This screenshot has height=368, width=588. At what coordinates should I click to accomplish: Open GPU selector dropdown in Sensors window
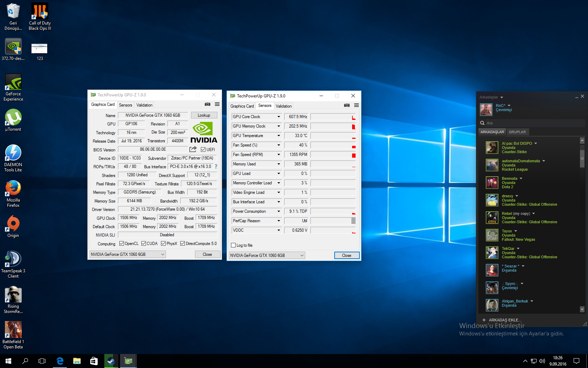(x=267, y=255)
